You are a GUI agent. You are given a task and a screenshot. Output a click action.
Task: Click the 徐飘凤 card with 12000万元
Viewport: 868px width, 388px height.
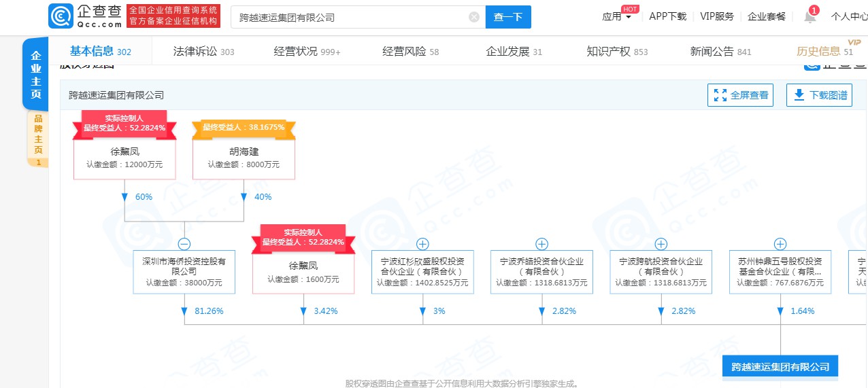point(124,158)
